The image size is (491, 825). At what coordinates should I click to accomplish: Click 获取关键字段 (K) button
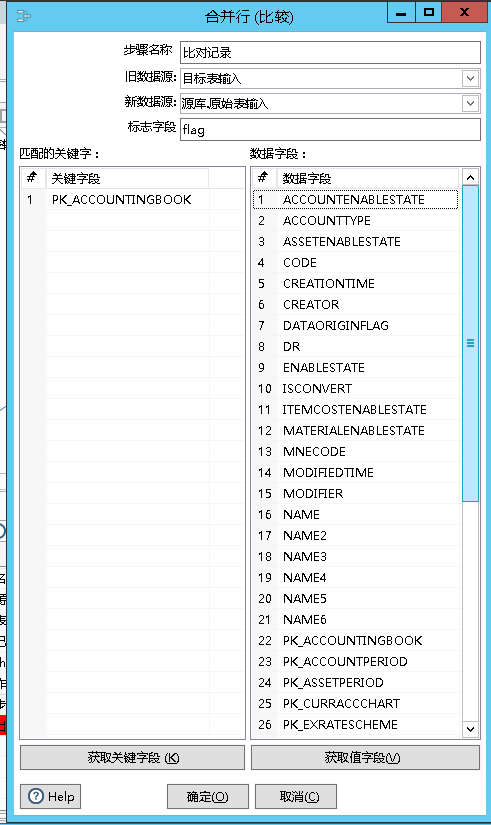point(133,758)
